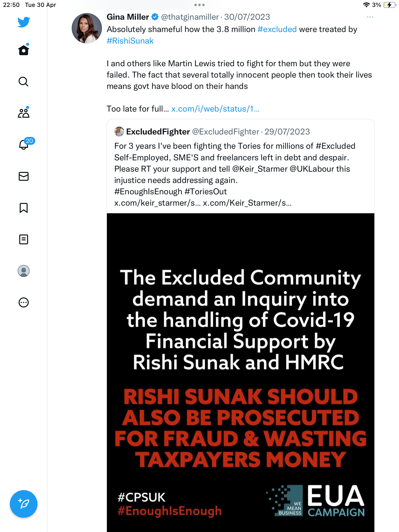Open the three-dot menu on Gina Miller's tweet
Image resolution: width=399 pixels, height=532 pixels.
(x=370, y=17)
